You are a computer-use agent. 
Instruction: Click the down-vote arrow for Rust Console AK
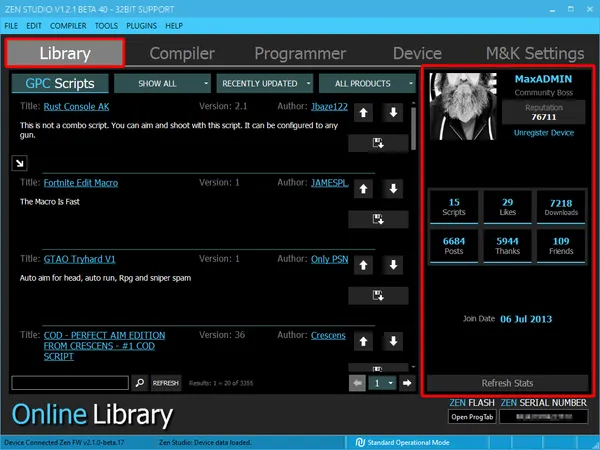(x=393, y=113)
